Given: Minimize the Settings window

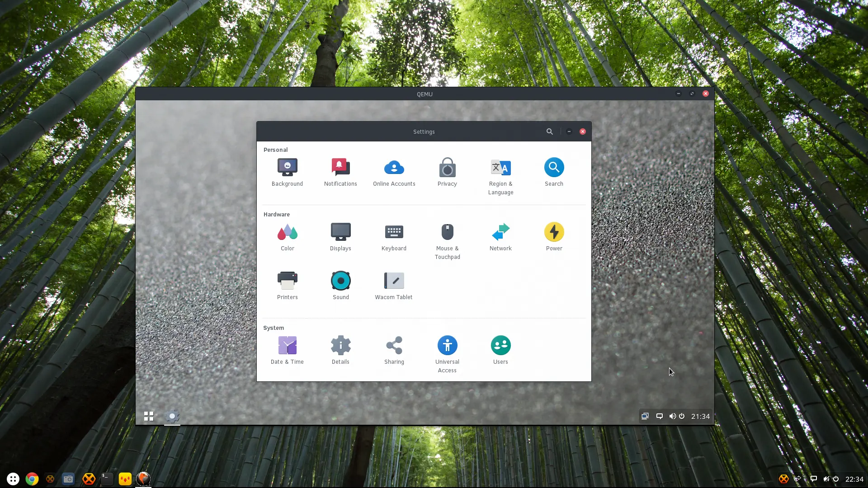Looking at the screenshot, I should [x=569, y=131].
